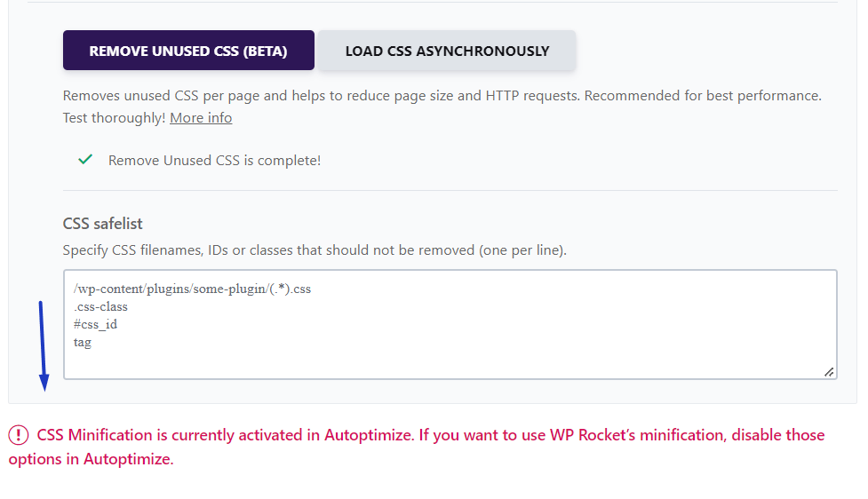The width and height of the screenshot is (868, 499).
Task: Click the "Test thoroughly!" text
Action: coord(114,117)
